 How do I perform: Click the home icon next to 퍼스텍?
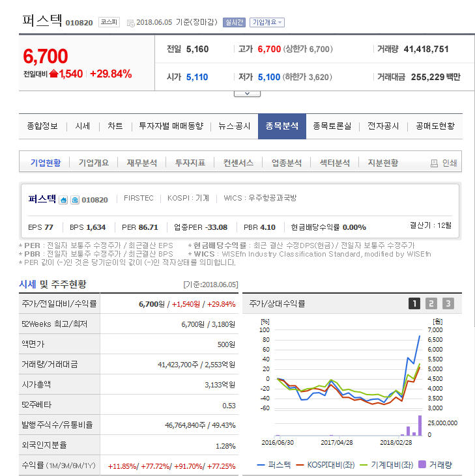64,200
